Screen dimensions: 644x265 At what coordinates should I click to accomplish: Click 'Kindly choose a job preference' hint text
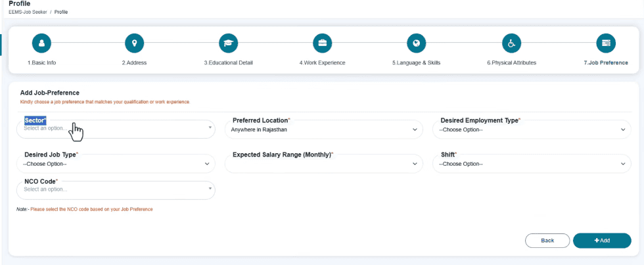tap(105, 102)
